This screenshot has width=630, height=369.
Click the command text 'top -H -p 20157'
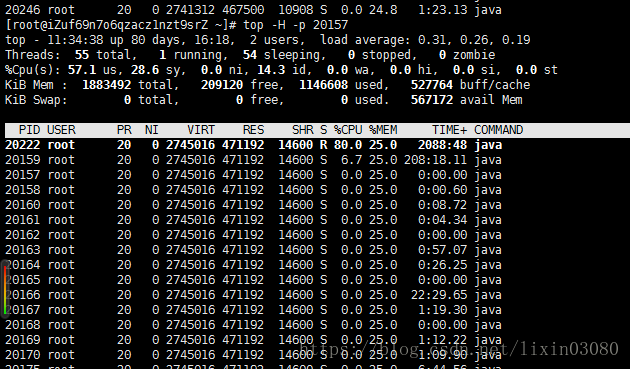[295, 25]
